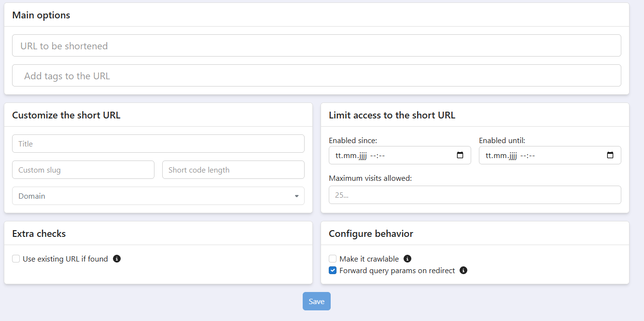This screenshot has height=321, width=644.
Task: Enable Use existing URL if found checkbox
Action: coord(16,259)
